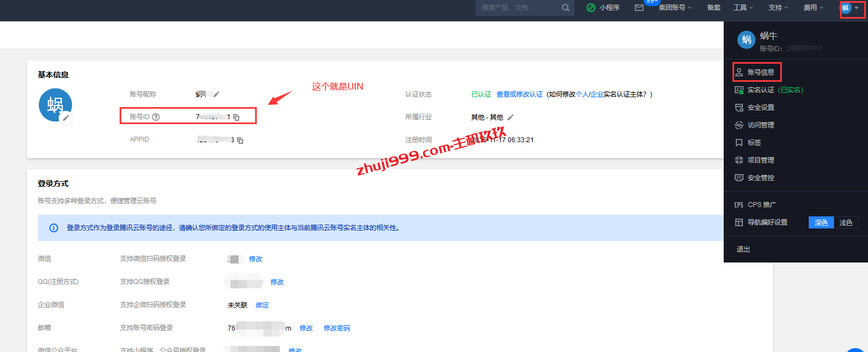Click the large 蜗 profile avatar
The image size is (868, 352).
(55, 105)
